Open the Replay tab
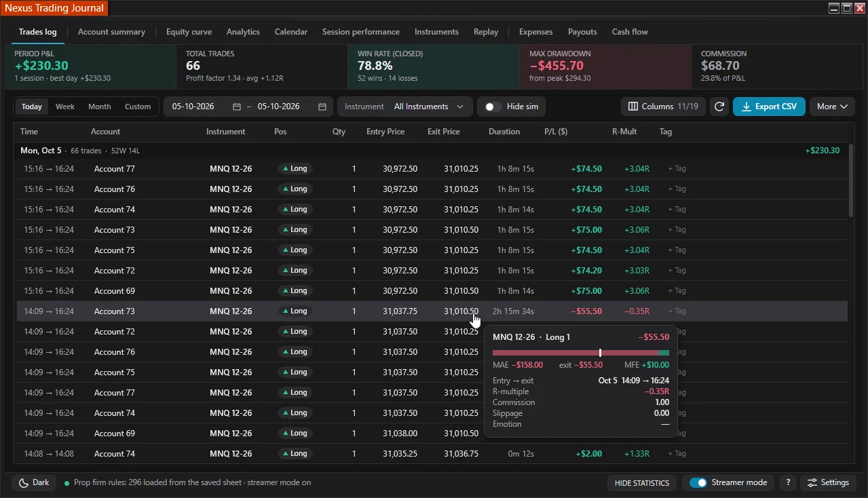The width and height of the screenshot is (868, 498). pos(486,32)
